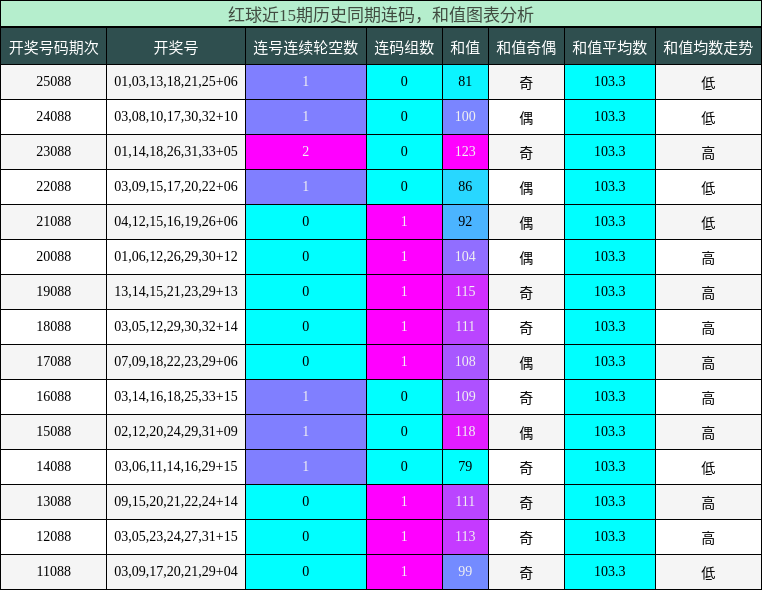Image resolution: width=762 pixels, height=590 pixels.
Task: Click period number 11088
Action: (x=53, y=572)
